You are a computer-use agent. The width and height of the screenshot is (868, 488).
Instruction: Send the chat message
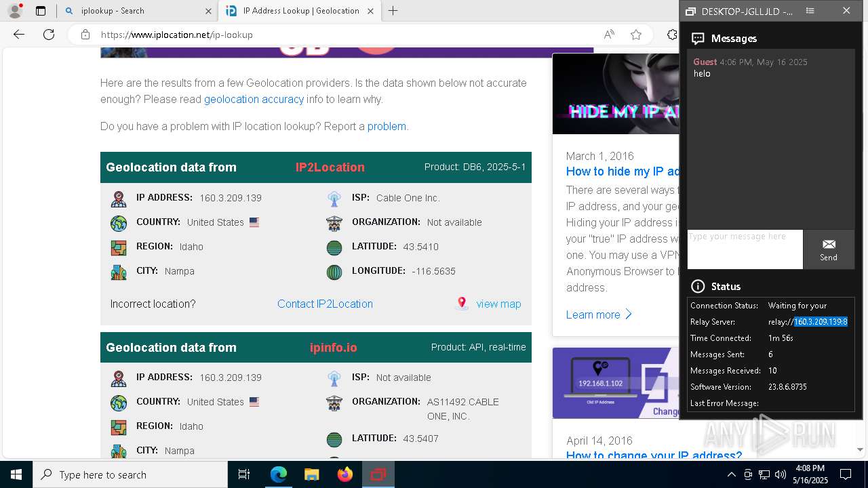coord(829,249)
